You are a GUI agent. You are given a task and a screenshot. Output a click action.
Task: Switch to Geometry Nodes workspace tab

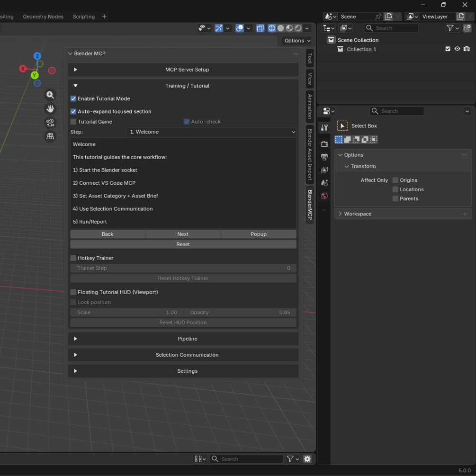43,17
